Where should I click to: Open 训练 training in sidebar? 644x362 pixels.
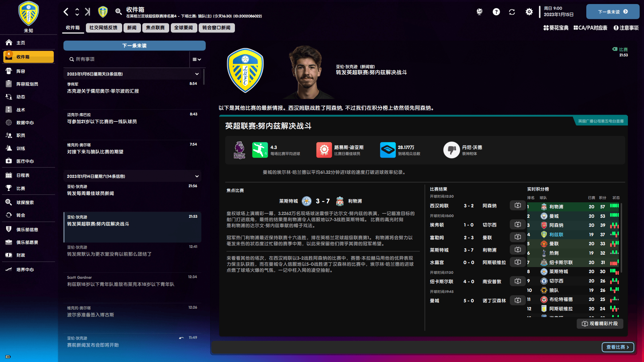click(28, 148)
